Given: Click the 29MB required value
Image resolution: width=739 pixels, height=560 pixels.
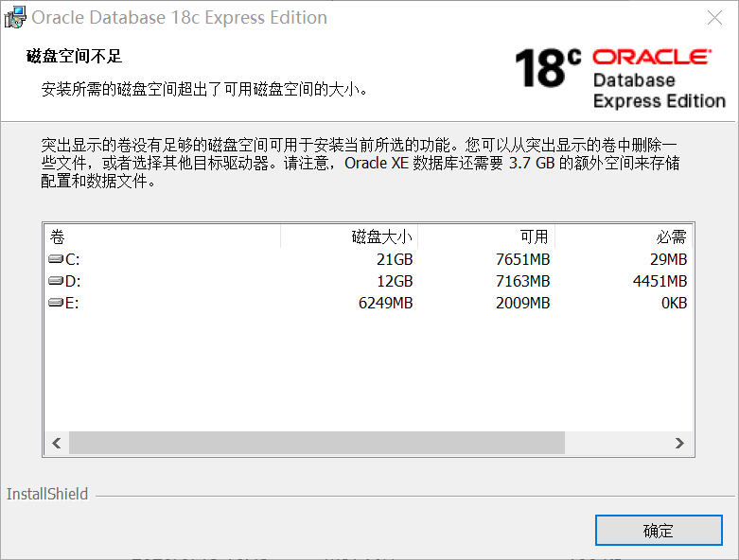Looking at the screenshot, I should coord(668,259).
